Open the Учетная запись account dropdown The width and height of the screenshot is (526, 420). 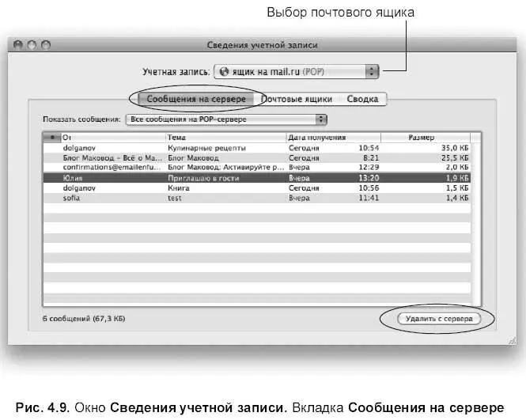tap(297, 71)
